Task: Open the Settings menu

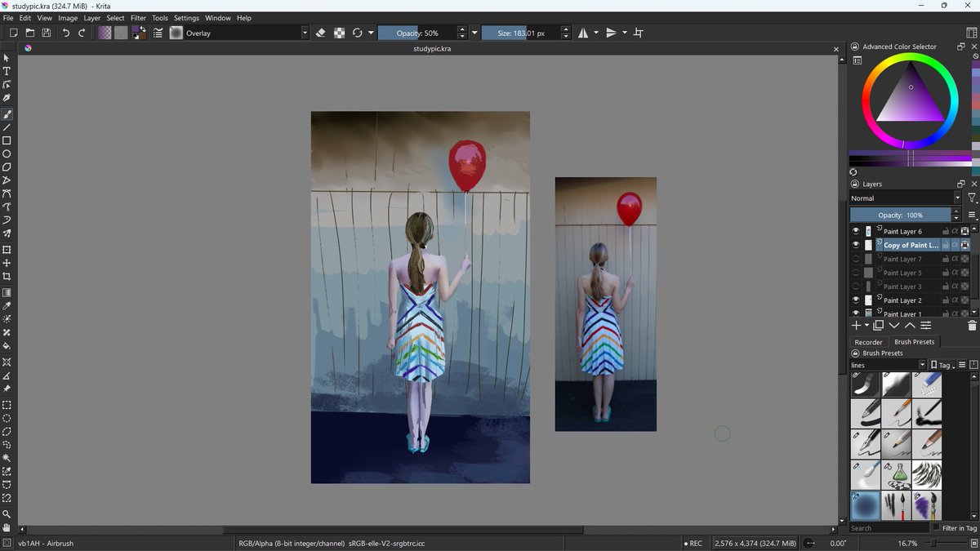Action: pos(186,18)
